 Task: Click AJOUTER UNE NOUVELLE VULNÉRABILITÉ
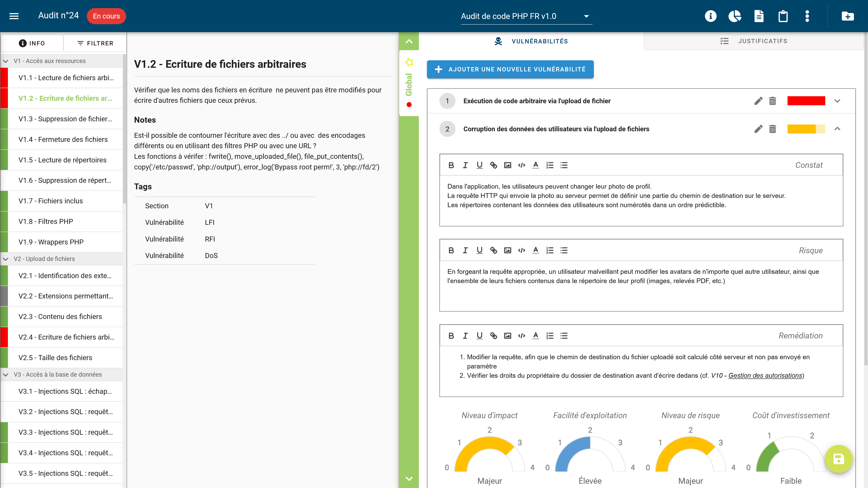510,69
